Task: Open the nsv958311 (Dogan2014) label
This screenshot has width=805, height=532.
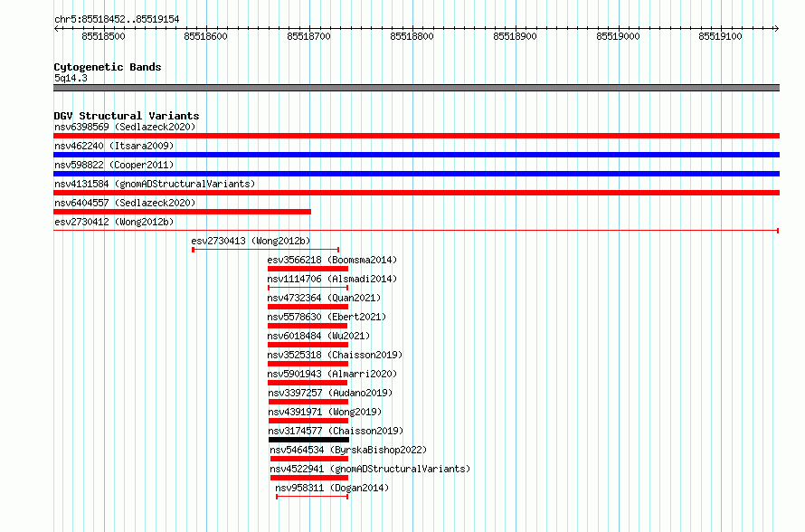Action: coord(332,488)
